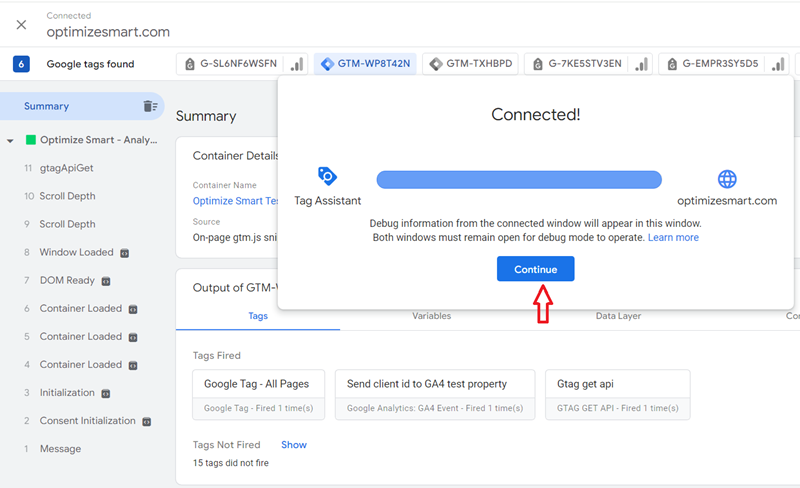800x488 pixels.
Task: Show the tags not fired
Action: (294, 445)
